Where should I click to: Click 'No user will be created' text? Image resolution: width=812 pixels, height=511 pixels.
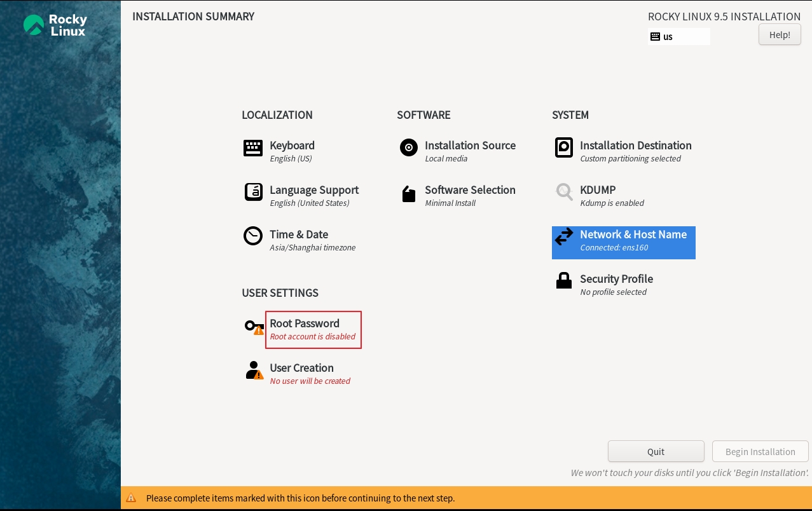[310, 381]
